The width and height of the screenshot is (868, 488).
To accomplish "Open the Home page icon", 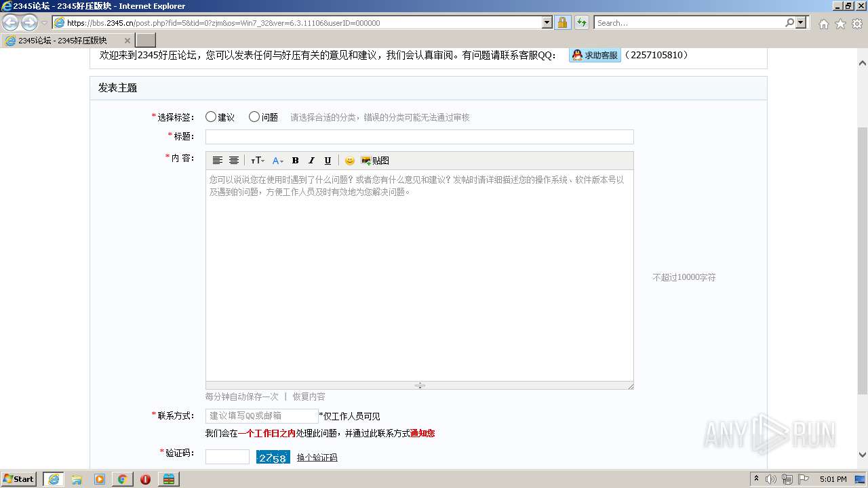I will click(823, 24).
